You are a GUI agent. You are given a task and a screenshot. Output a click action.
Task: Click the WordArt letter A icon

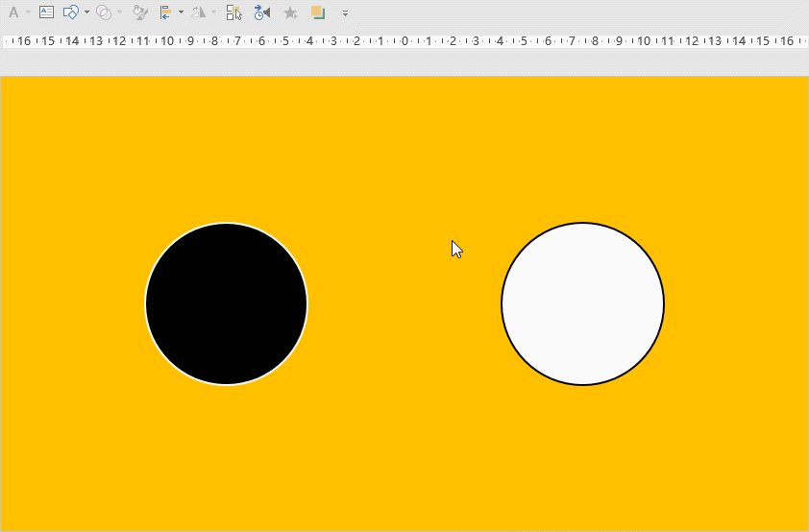(13, 12)
